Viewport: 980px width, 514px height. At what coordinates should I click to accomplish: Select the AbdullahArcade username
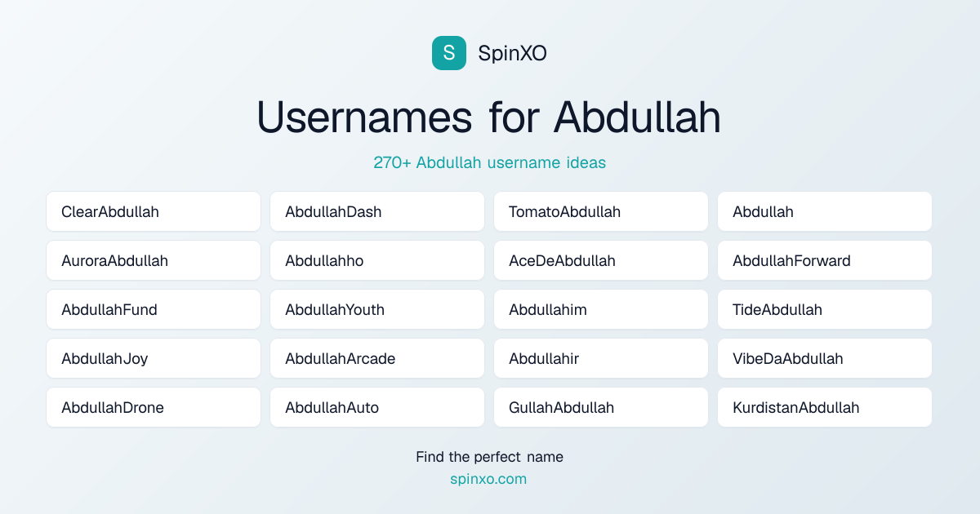pyautogui.click(x=377, y=358)
